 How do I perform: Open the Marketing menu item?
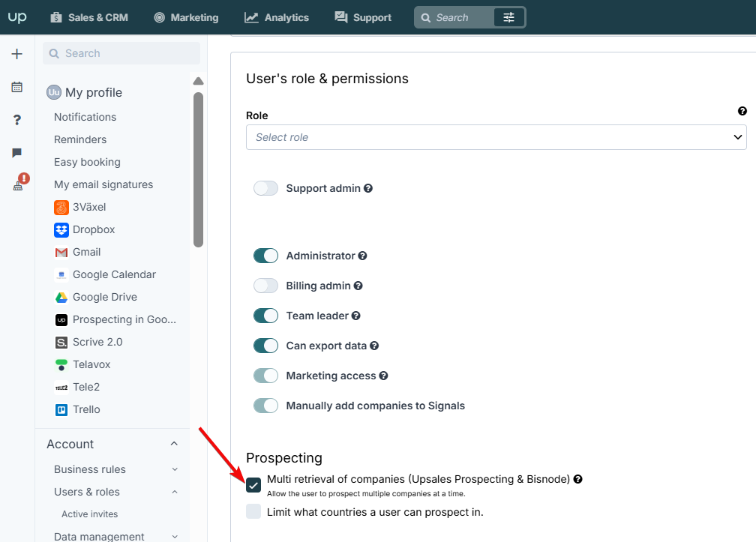click(x=186, y=16)
